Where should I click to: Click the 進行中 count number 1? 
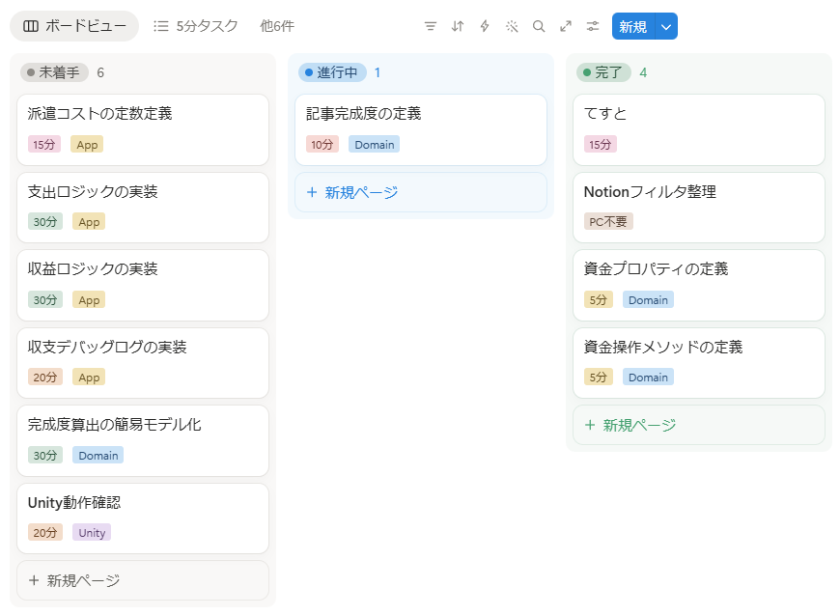378,72
